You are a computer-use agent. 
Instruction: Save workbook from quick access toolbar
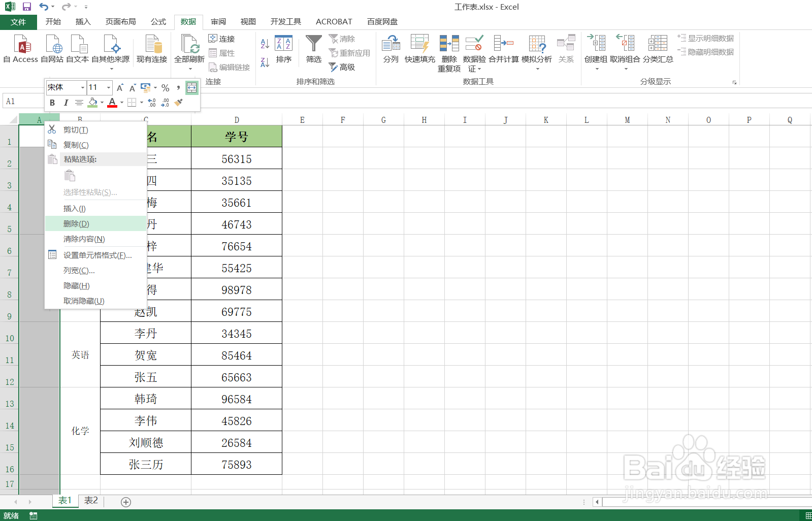point(27,7)
